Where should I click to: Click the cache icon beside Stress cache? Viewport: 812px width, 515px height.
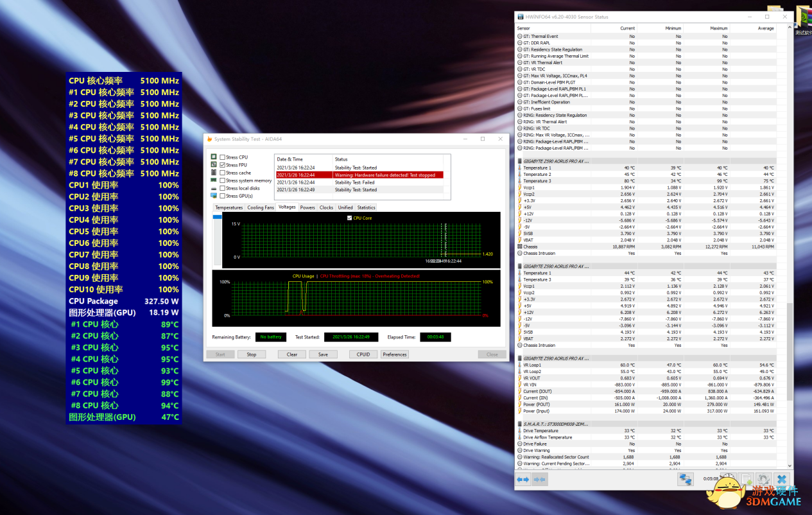pyautogui.click(x=214, y=173)
